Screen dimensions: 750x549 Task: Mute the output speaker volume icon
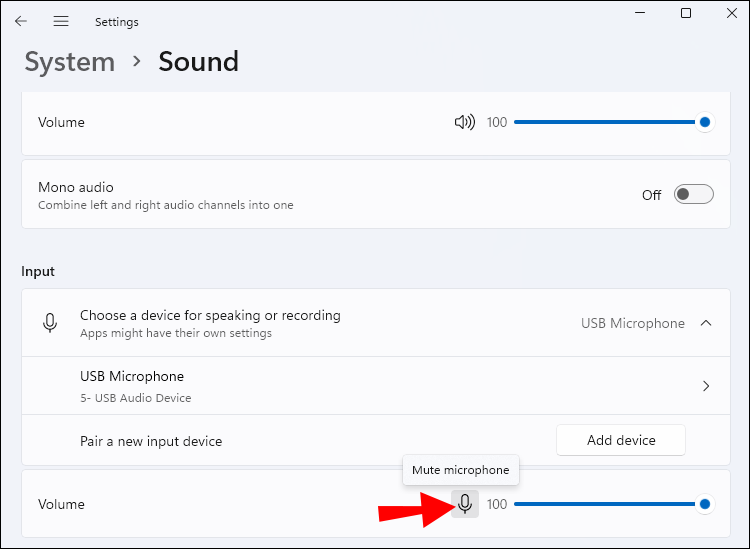464,122
